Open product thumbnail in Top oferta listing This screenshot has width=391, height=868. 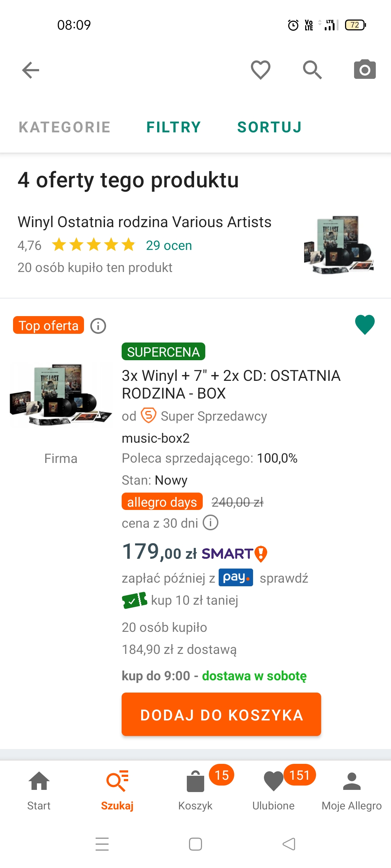(61, 395)
